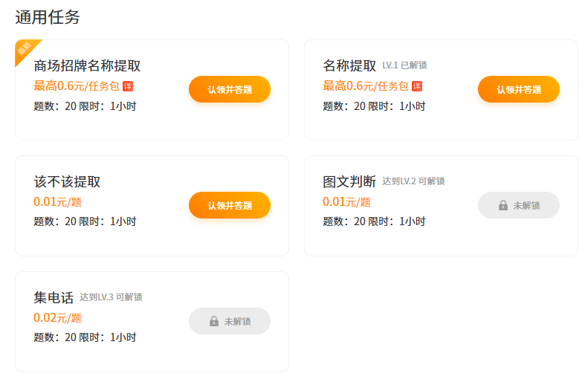Click the 详 icon in 名称提取 card
This screenshot has height=382, width=588.
(x=417, y=86)
